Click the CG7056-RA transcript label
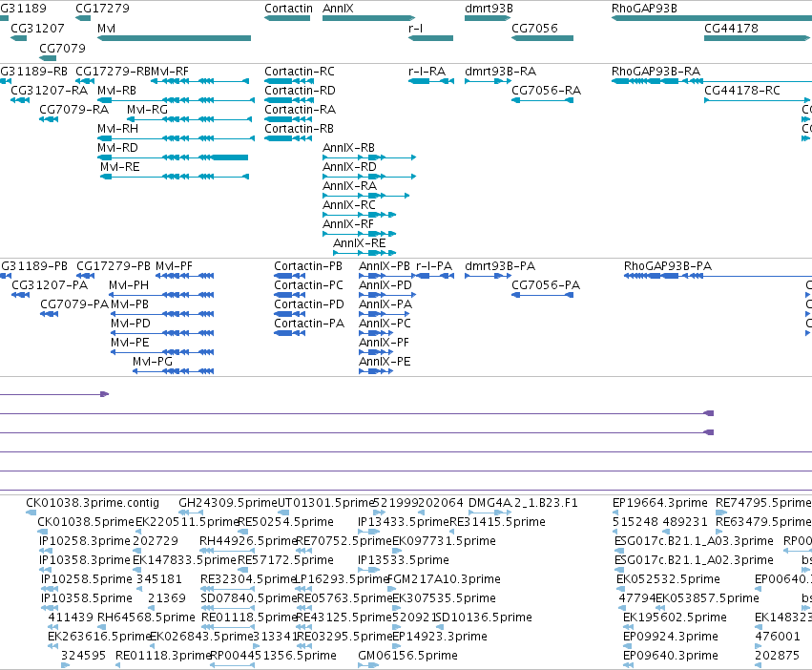The image size is (812, 670). (547, 90)
